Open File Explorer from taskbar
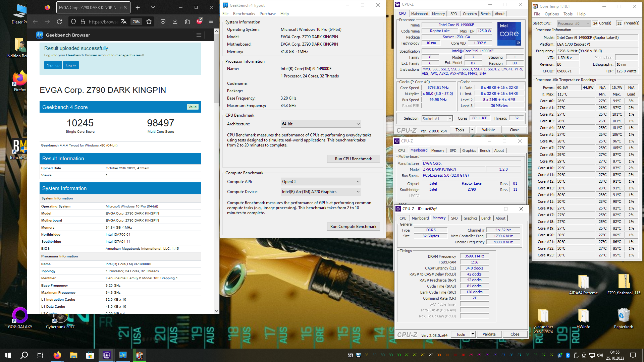 click(x=74, y=355)
